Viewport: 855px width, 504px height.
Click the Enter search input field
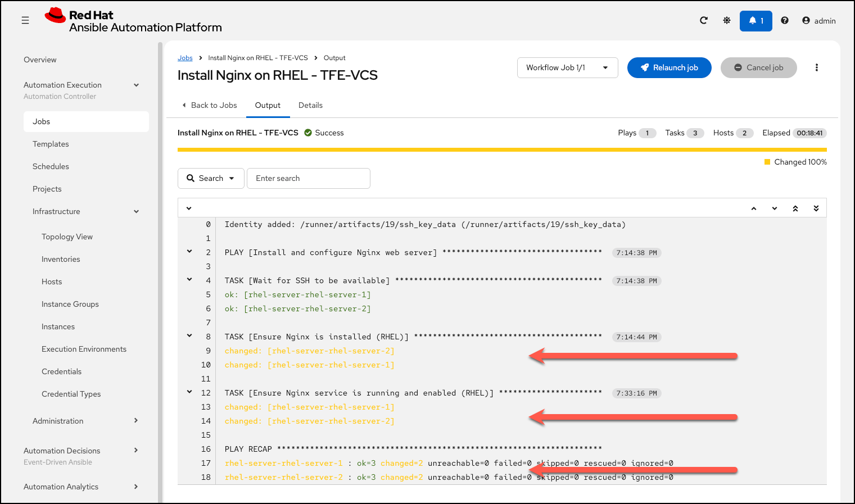click(x=308, y=178)
